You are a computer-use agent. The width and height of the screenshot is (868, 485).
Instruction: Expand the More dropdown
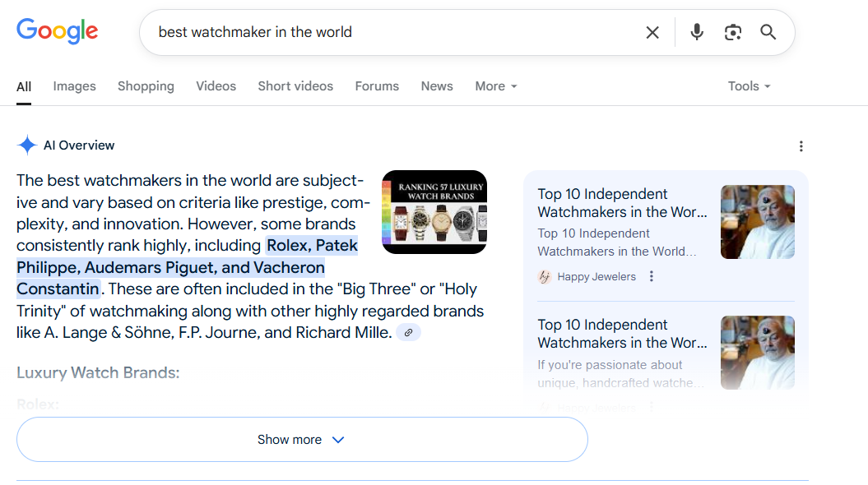point(496,86)
